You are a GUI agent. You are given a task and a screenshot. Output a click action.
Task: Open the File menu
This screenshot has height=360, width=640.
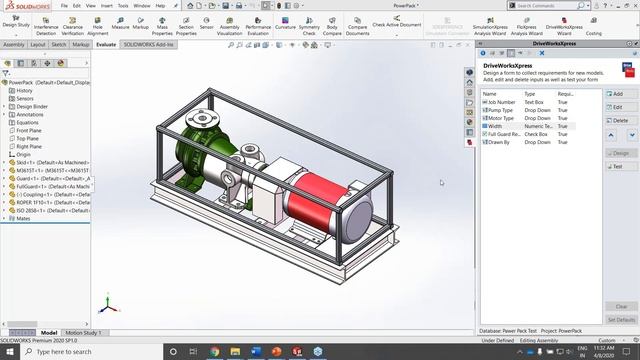tap(64, 6)
